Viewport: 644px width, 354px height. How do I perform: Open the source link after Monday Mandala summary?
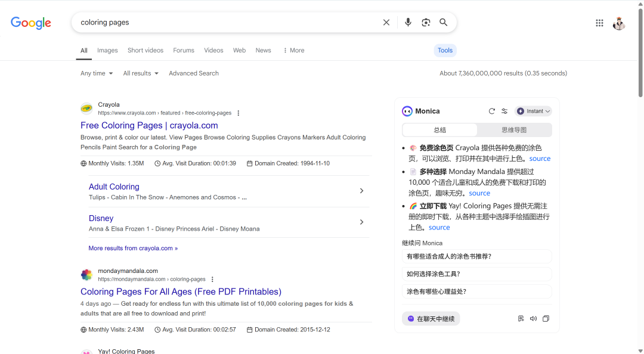pos(479,193)
